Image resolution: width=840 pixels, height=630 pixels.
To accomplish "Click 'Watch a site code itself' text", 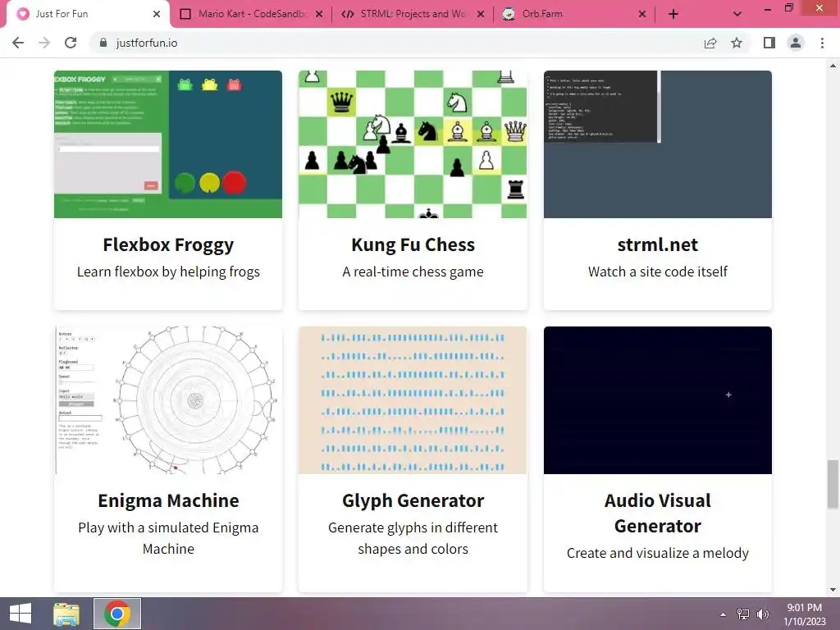I will [658, 272].
